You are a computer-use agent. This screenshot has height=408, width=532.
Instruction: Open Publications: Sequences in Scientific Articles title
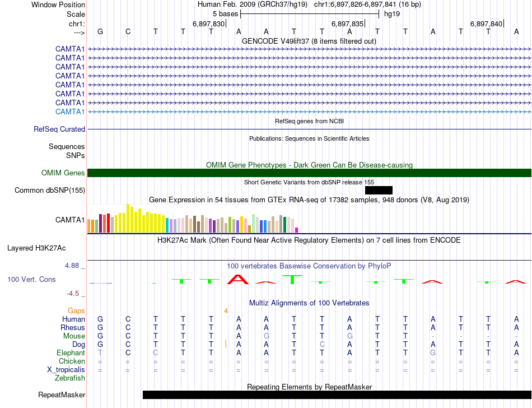click(x=309, y=138)
